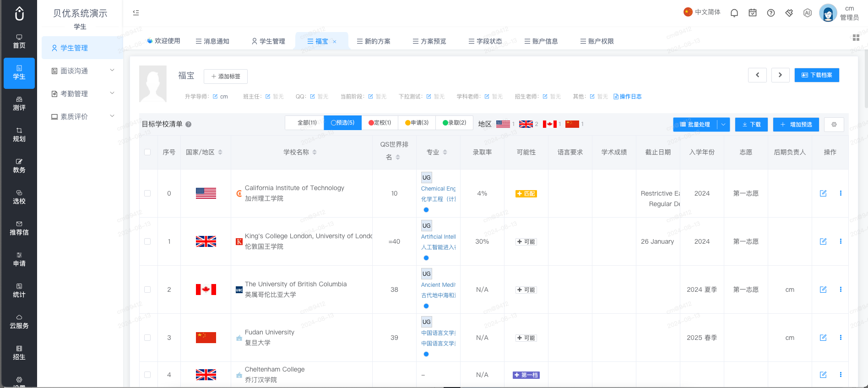The image size is (868, 388).
Task: Edit the California Institute of Technology row
Action: [823, 193]
